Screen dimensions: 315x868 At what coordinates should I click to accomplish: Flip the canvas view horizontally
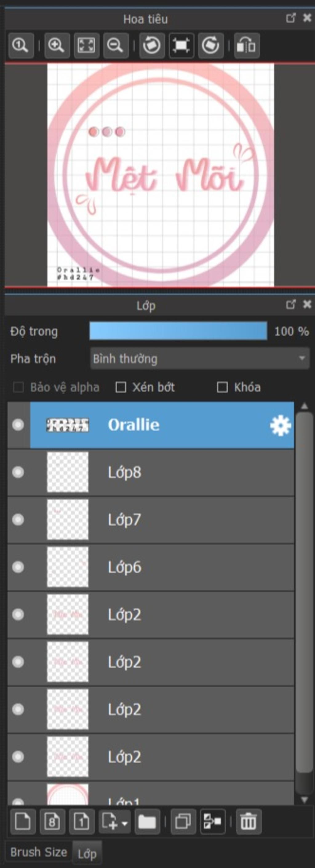(247, 46)
